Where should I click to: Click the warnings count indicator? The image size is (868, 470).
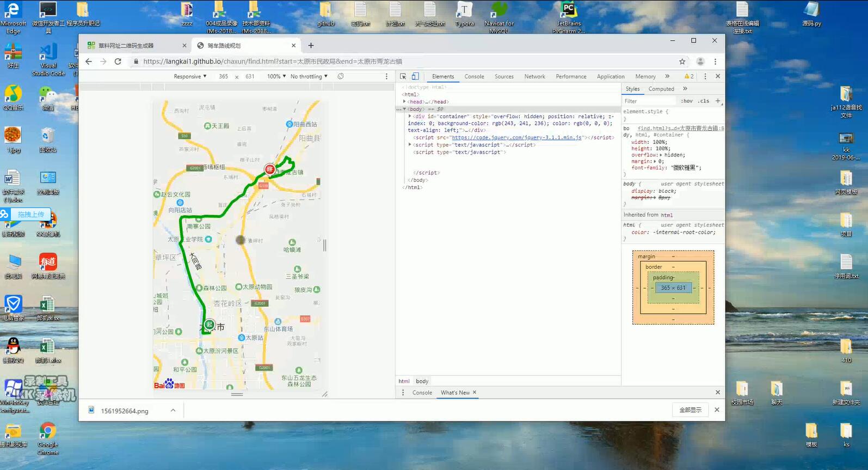click(x=689, y=76)
